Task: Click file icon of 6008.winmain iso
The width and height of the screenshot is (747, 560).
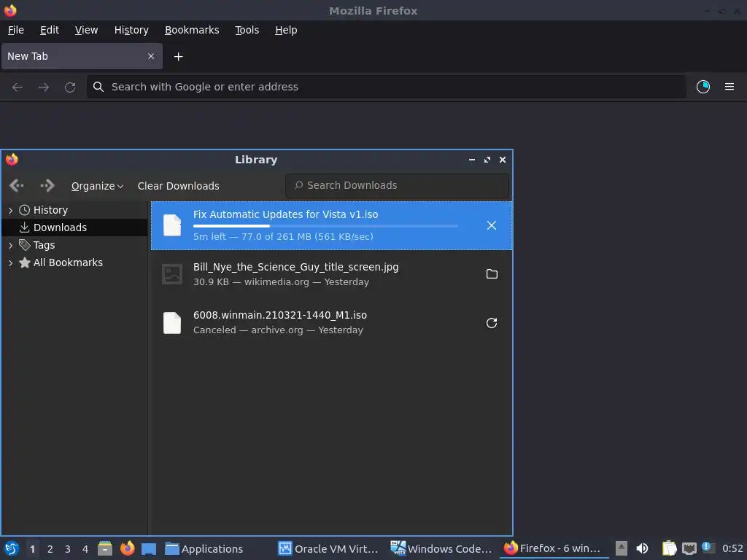Action: click(x=172, y=323)
